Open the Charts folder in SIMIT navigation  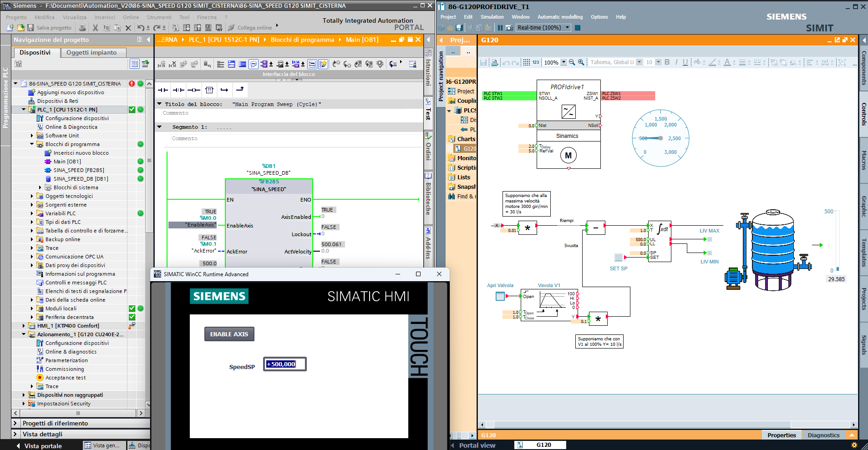(466, 139)
